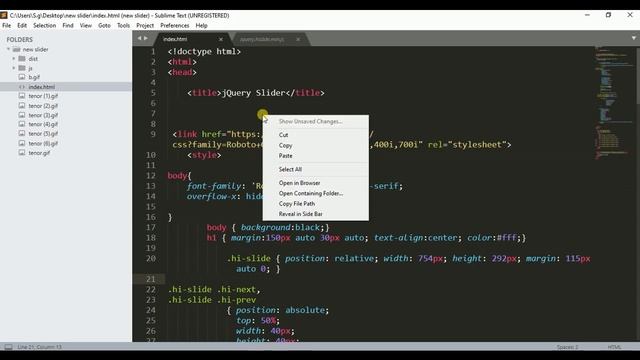Click the code file icon beside index.html
Screen dimensions: 640x360
(22, 87)
